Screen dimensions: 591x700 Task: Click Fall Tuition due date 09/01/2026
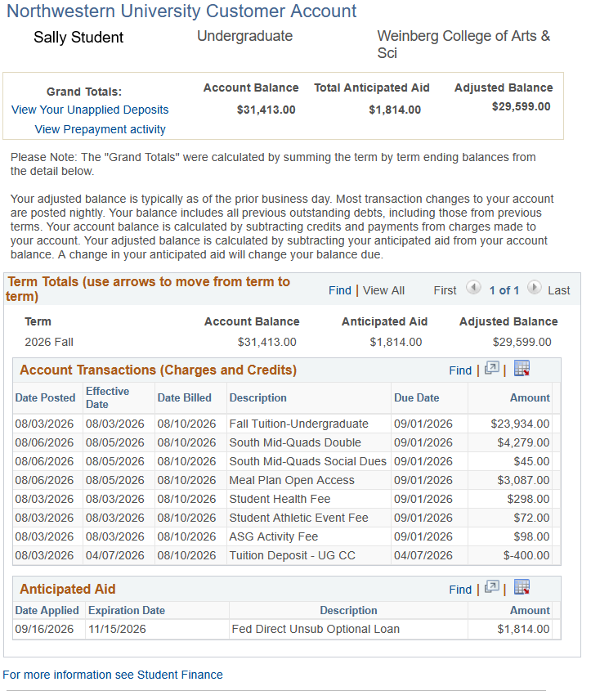(423, 424)
